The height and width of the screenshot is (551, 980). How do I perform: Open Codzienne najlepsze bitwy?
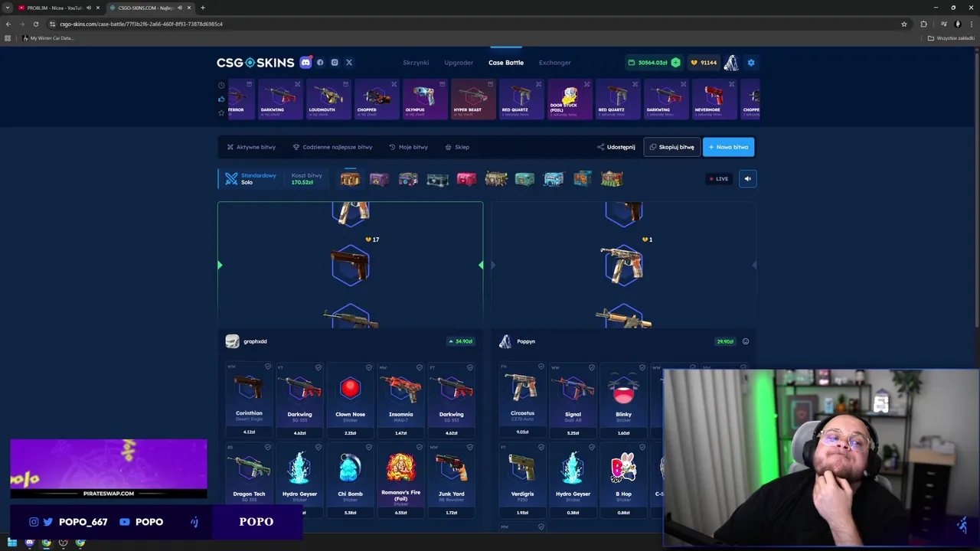coord(332,147)
